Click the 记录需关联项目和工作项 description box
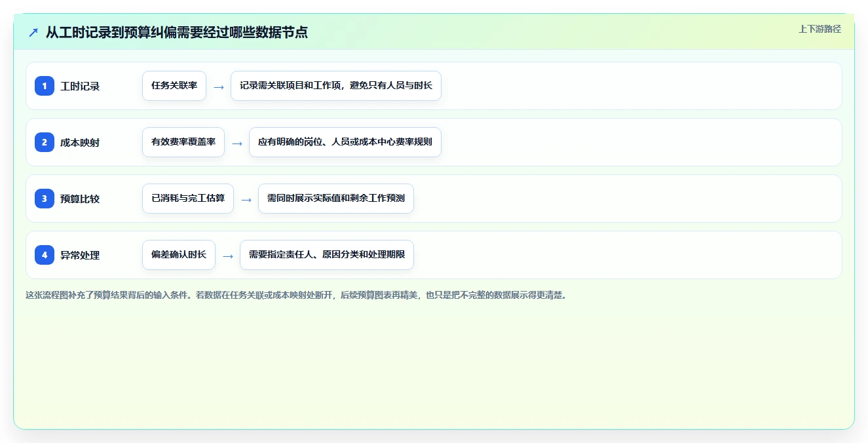The image size is (868, 443). [336, 86]
